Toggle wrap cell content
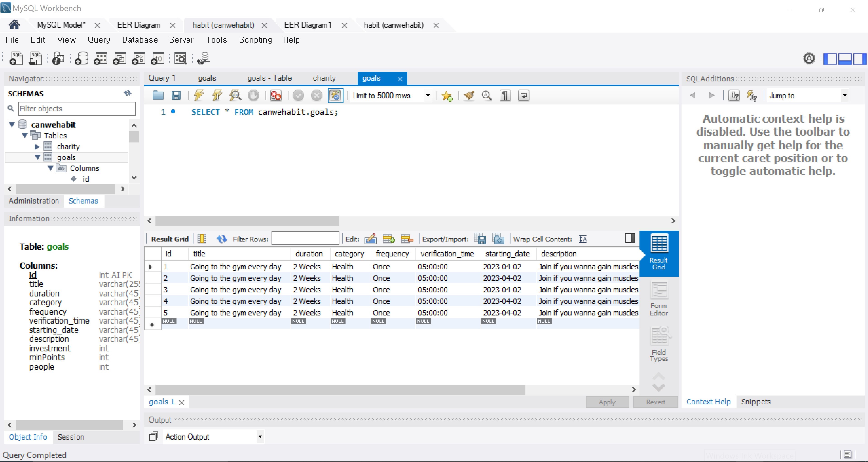 pyautogui.click(x=583, y=239)
